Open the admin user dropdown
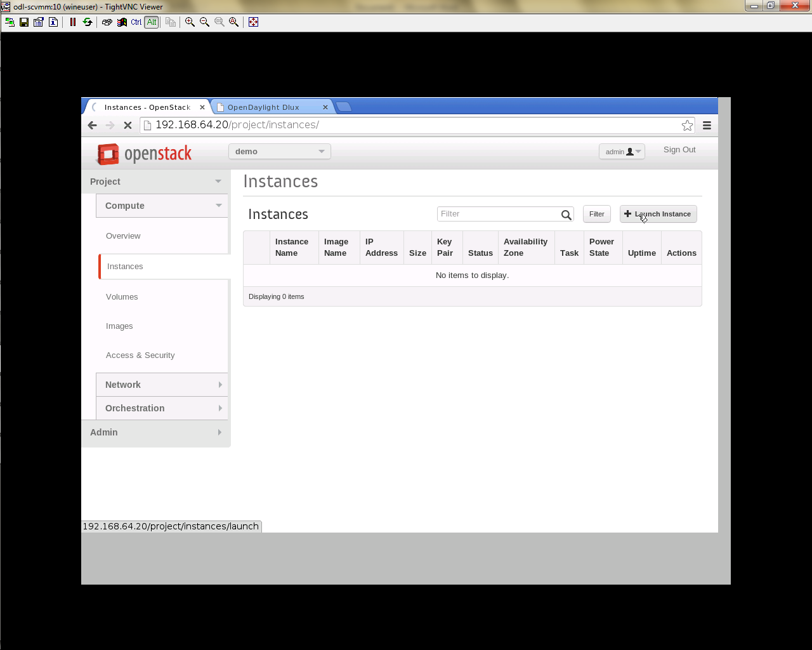Screen dimensions: 812x650 pyautogui.click(x=622, y=151)
